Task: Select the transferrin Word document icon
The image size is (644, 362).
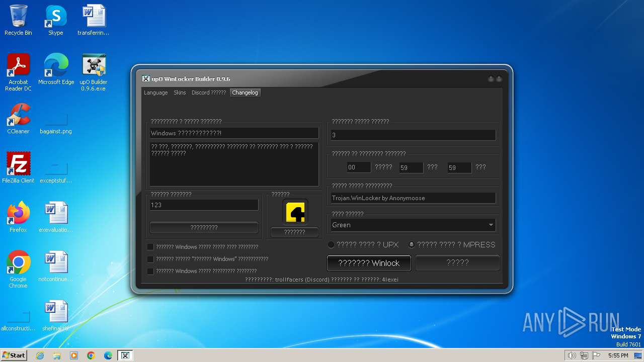Action: click(x=94, y=20)
